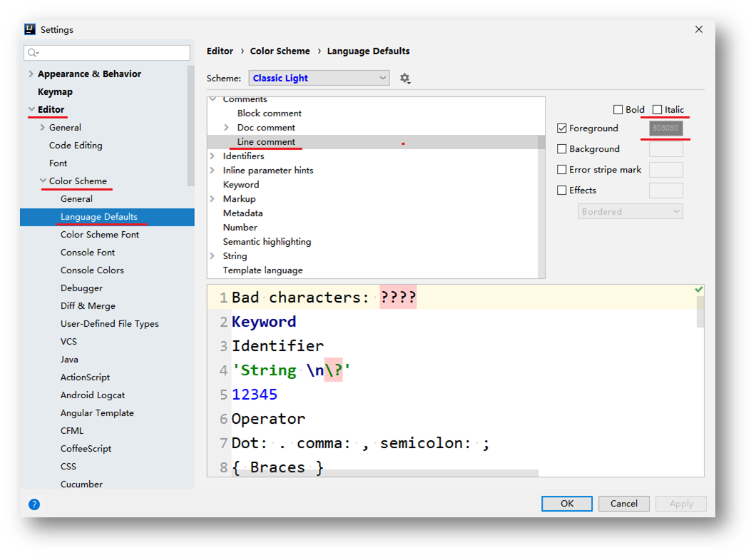The height and width of the screenshot is (558, 756).
Task: Open Console Font settings
Action: (x=88, y=252)
